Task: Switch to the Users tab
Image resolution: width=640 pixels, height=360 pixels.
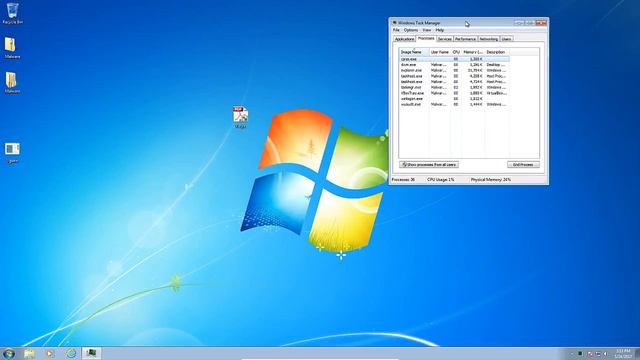Action: coord(507,39)
